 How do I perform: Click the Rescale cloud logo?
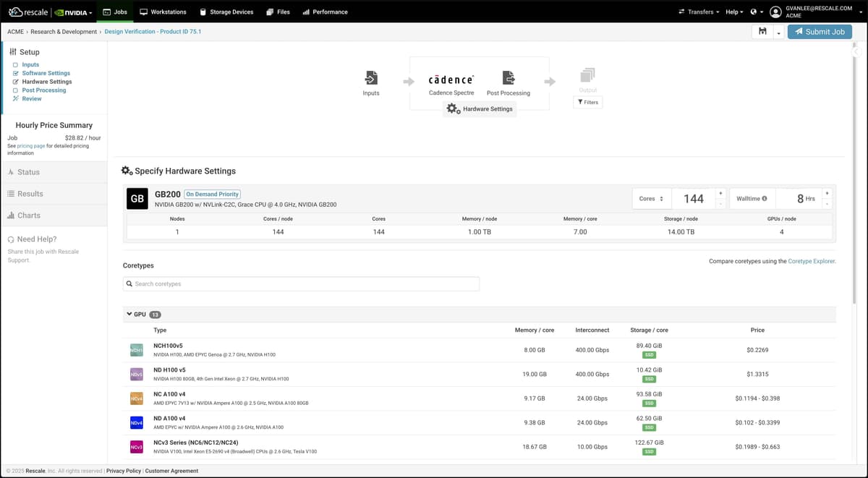[28, 12]
